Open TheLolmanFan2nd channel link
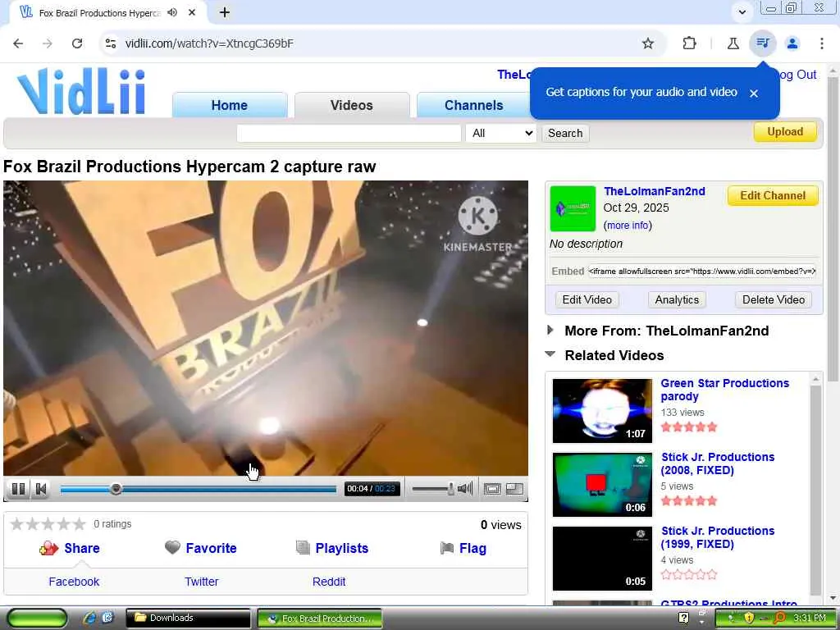 (654, 191)
